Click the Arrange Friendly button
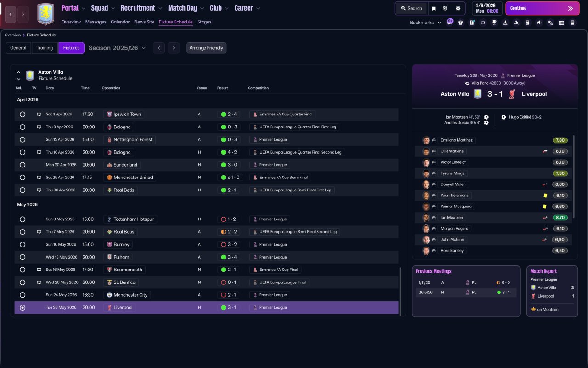This screenshot has width=588, height=368. [206, 48]
